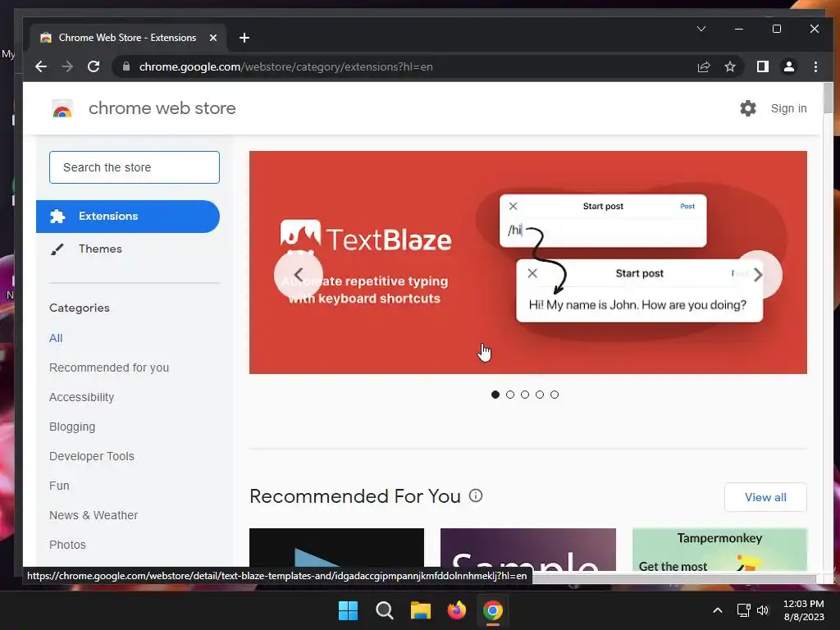This screenshot has width=840, height=630.
Task: Open Chrome's three-dot menu
Action: (x=815, y=66)
